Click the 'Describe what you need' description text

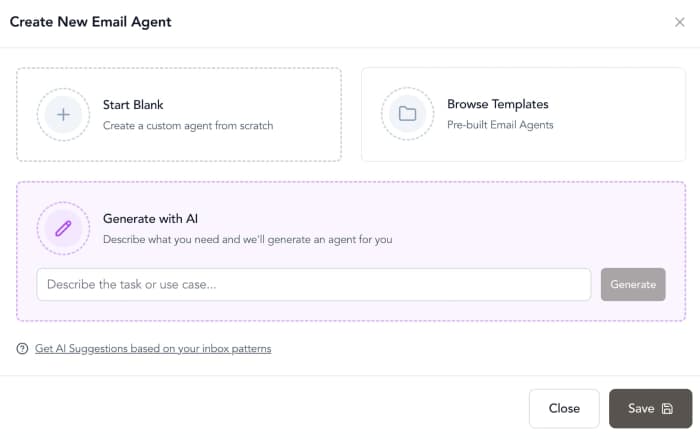[247, 240]
